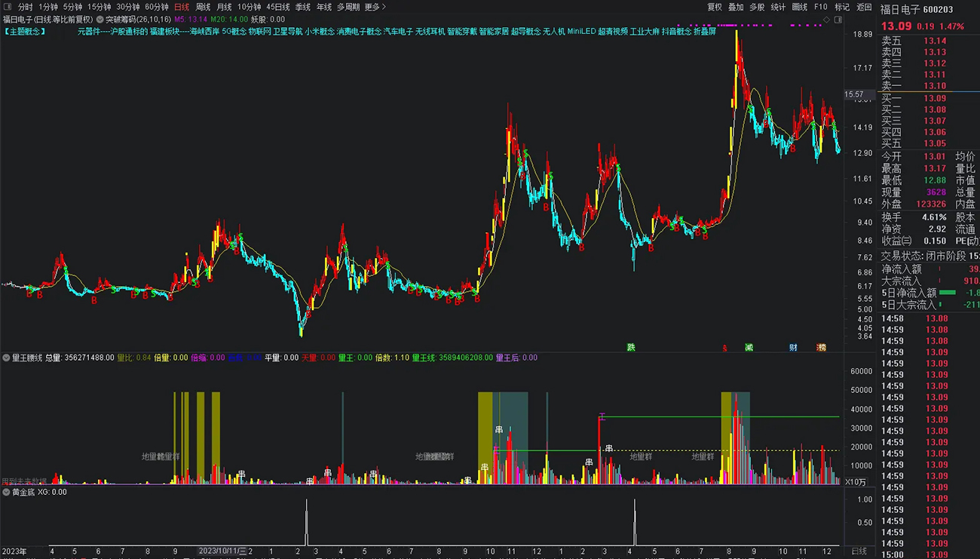This screenshot has height=559, width=980.
Task: Click the 日线 label at bottom right
Action: pos(859,551)
